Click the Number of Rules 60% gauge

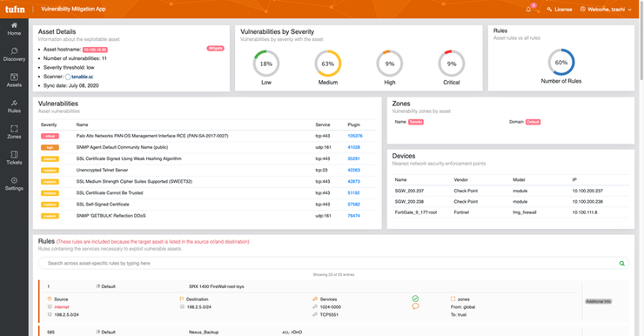561,63
